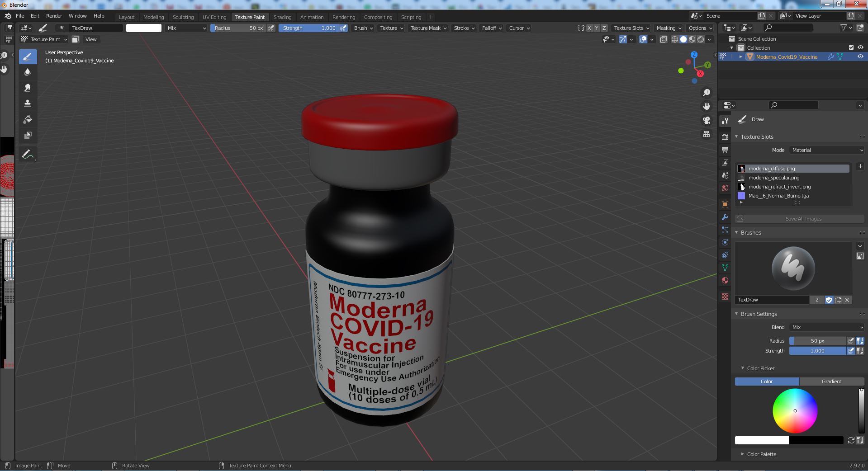The image size is (868, 471).
Task: Open the Scene properties tab
Action: [725, 175]
